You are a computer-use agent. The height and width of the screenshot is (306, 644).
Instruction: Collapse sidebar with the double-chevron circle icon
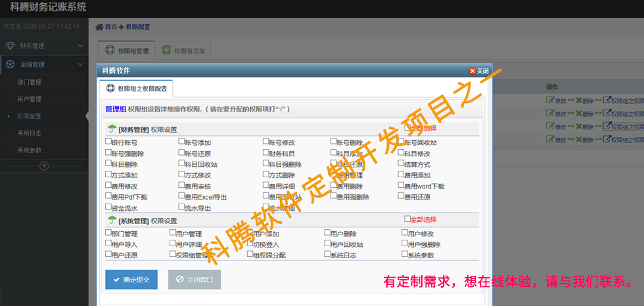[45, 165]
